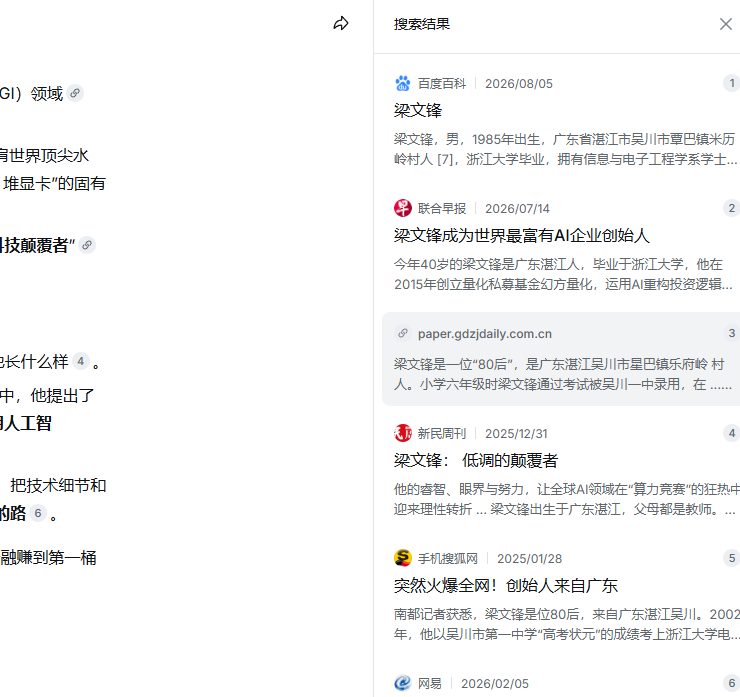
Task: Click result number badge 1
Action: coord(732,84)
